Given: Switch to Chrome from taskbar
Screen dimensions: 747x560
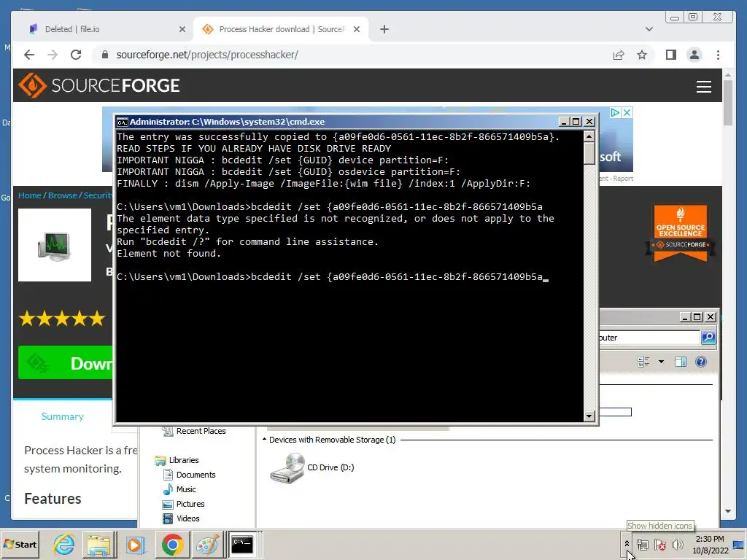Looking at the screenshot, I should pos(172,544).
